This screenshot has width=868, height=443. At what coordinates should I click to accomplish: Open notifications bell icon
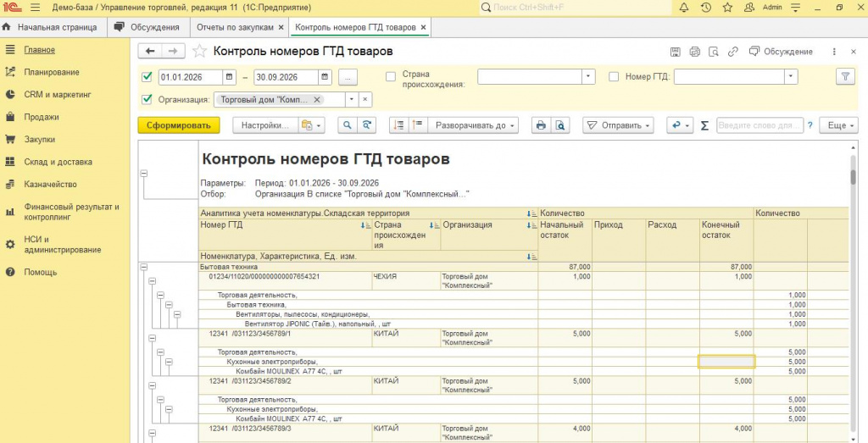click(x=684, y=8)
